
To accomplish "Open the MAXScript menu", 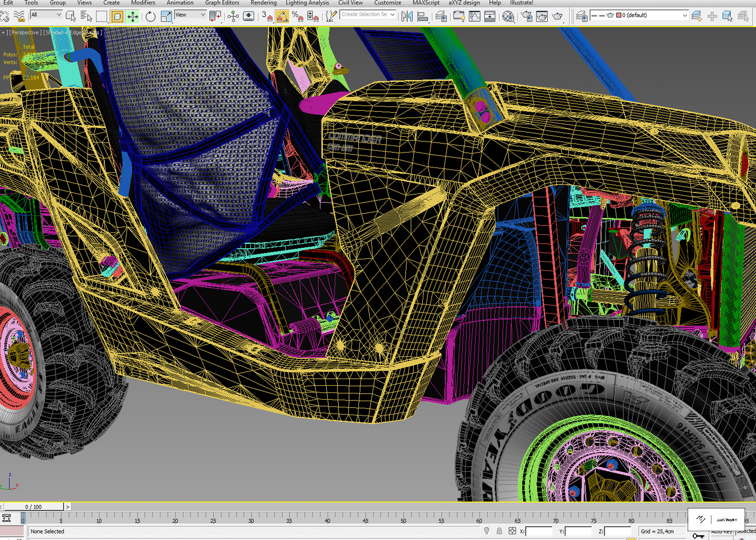I will pos(426,3).
